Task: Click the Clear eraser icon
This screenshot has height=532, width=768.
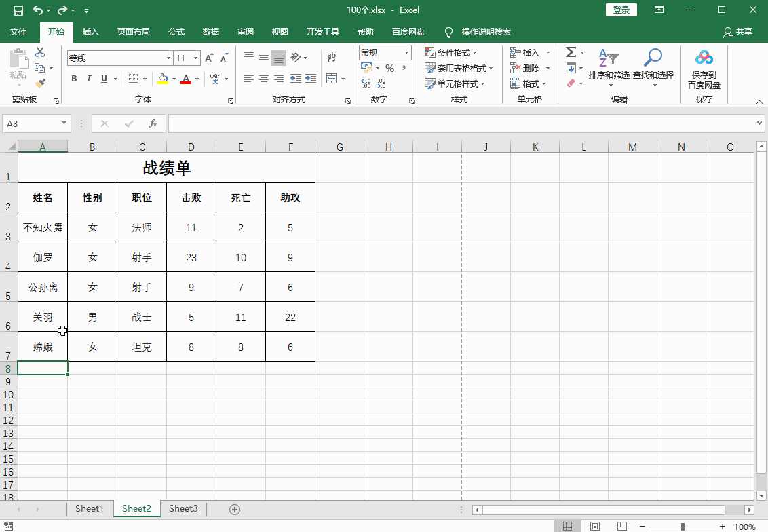Action: click(571, 83)
